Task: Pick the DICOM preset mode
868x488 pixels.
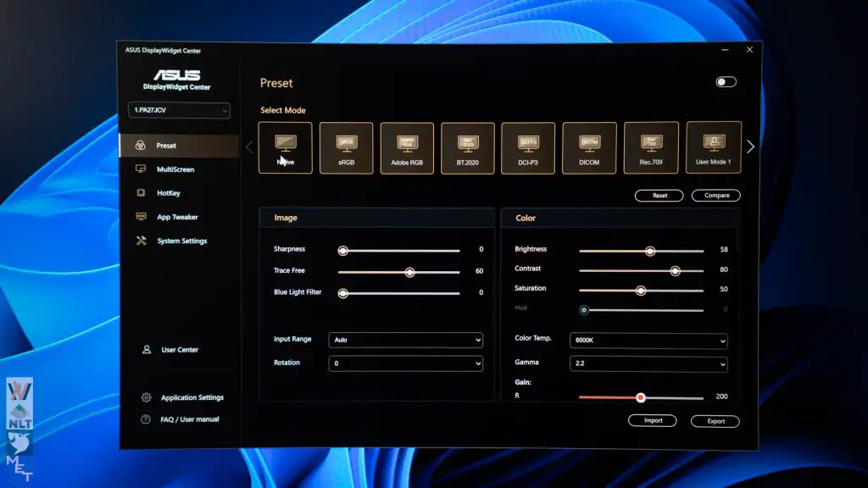Action: click(589, 148)
